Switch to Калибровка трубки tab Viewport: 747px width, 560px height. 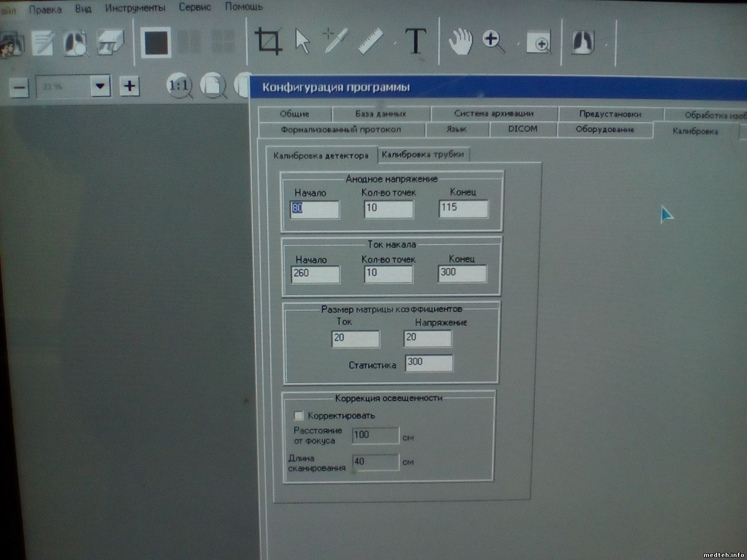point(422,154)
